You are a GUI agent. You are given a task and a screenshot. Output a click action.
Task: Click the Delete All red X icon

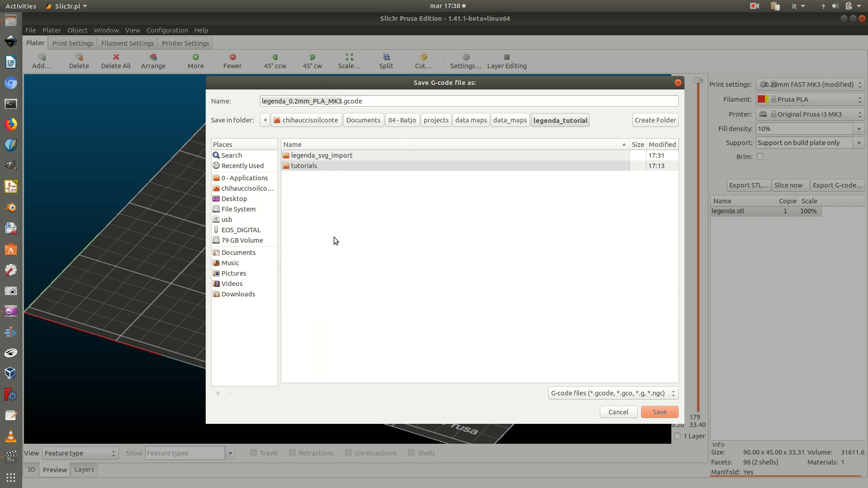116,57
